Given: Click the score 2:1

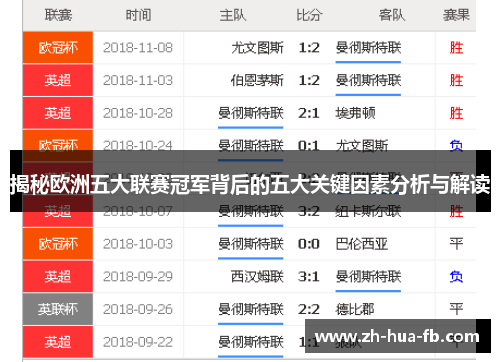Looking at the screenshot, I should (309, 113).
